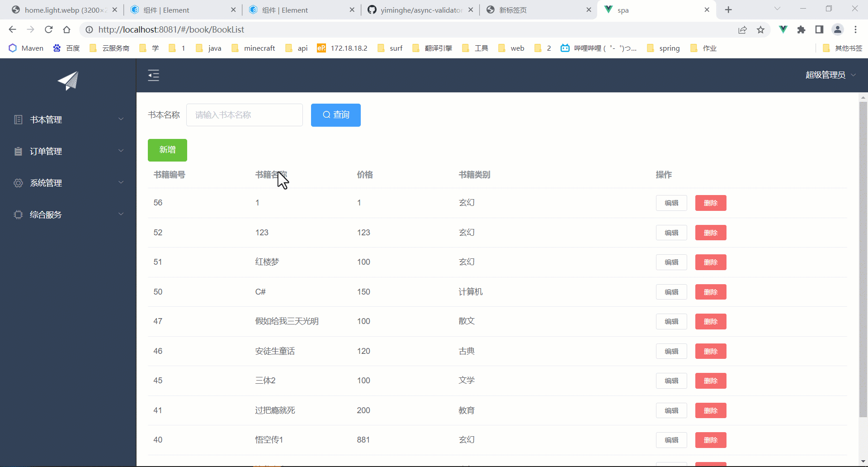868x467 pixels.
Task: Bookmark page with the star icon
Action: pyautogui.click(x=761, y=29)
